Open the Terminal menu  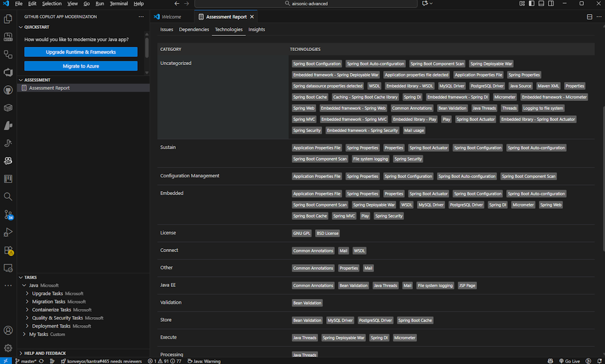pyautogui.click(x=118, y=4)
